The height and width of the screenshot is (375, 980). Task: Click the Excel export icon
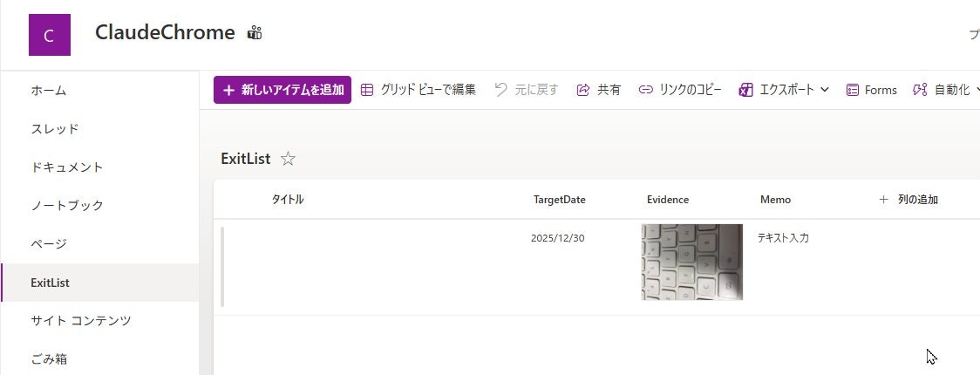pyautogui.click(x=745, y=90)
